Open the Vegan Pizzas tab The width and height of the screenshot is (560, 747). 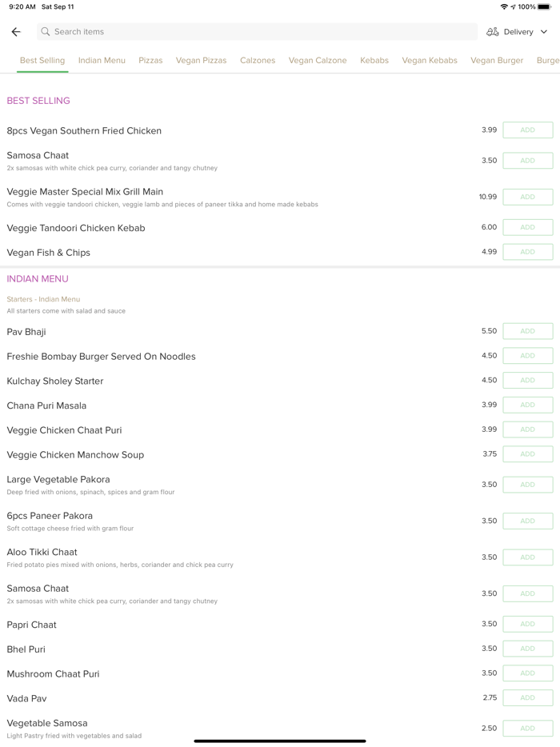(201, 61)
